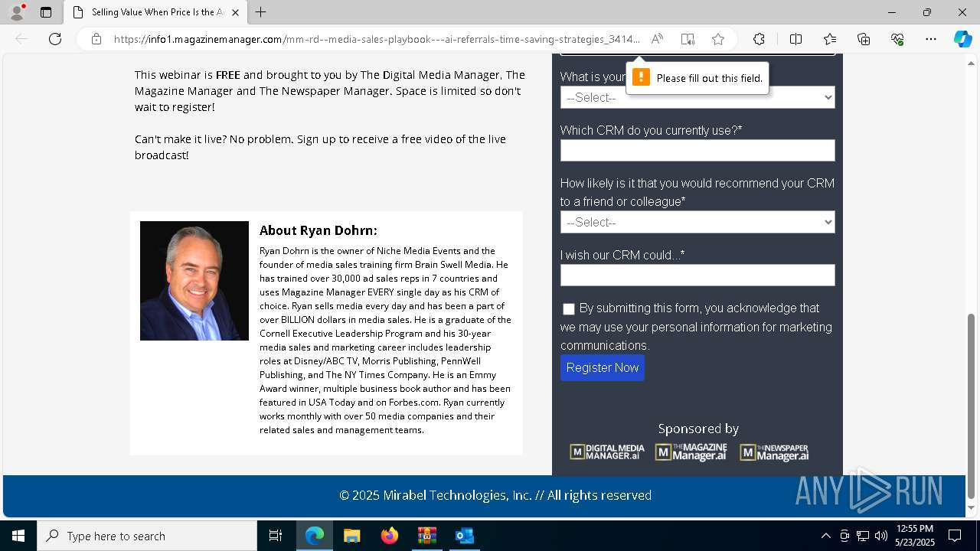Open the notification center icon
Screen dimensions: 980x551
pyautogui.click(x=955, y=536)
